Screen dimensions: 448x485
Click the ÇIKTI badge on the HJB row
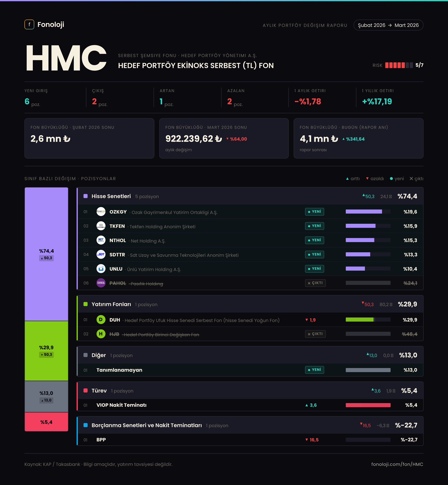click(x=315, y=334)
